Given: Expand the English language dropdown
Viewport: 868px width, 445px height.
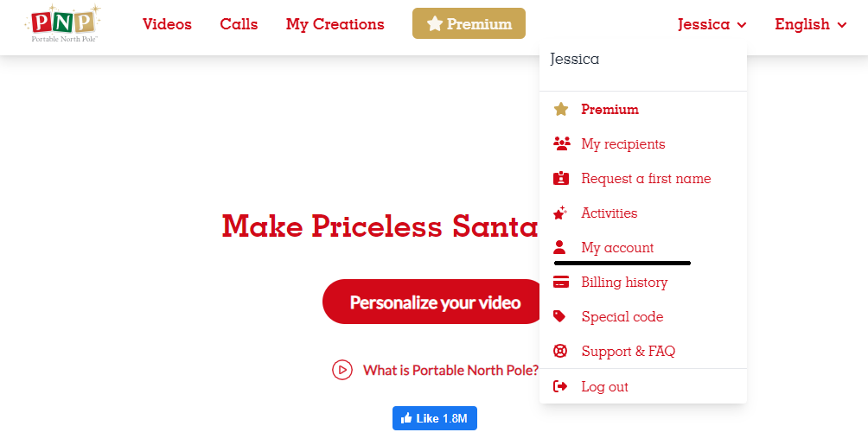Looking at the screenshot, I should pyautogui.click(x=810, y=24).
